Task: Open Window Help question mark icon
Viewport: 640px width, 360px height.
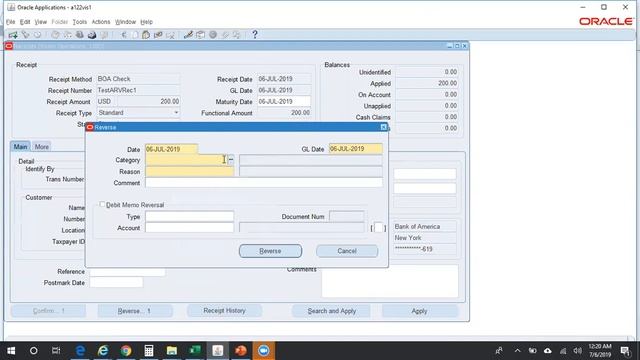Action: click(x=255, y=35)
